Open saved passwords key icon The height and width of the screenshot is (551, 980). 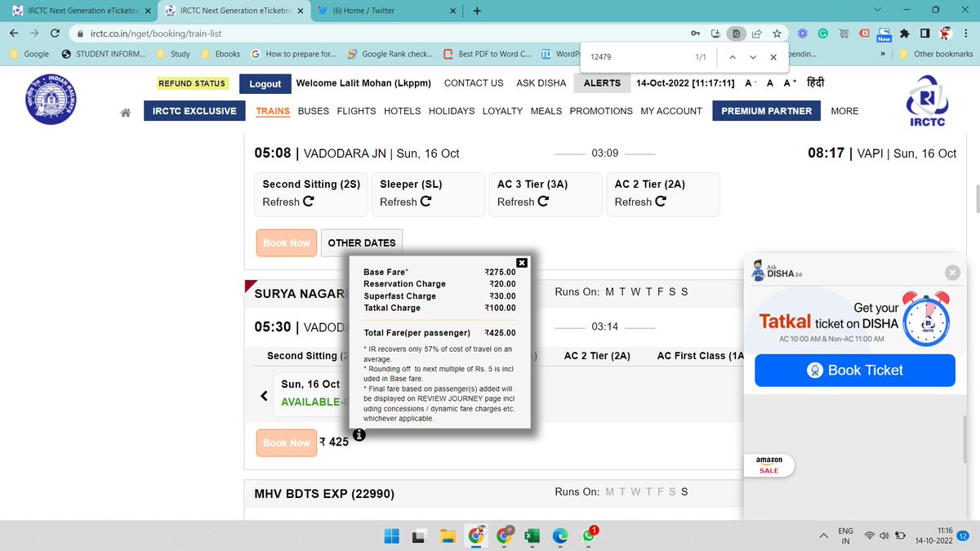(x=695, y=33)
